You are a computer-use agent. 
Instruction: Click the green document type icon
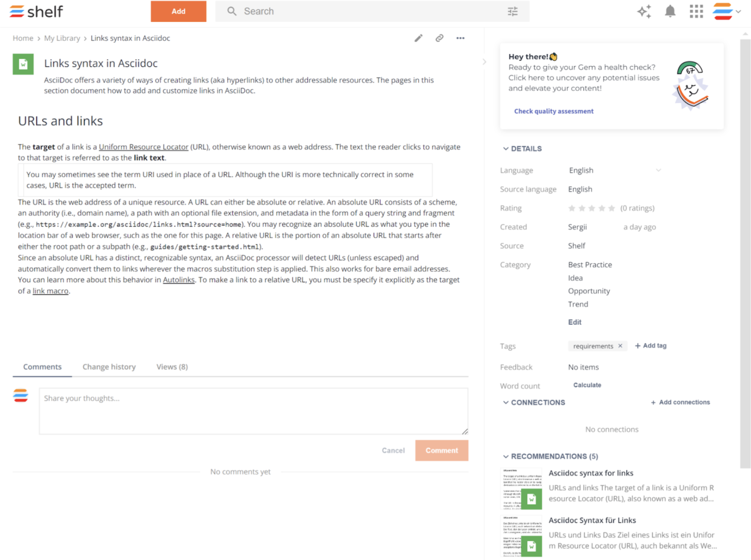click(x=23, y=64)
